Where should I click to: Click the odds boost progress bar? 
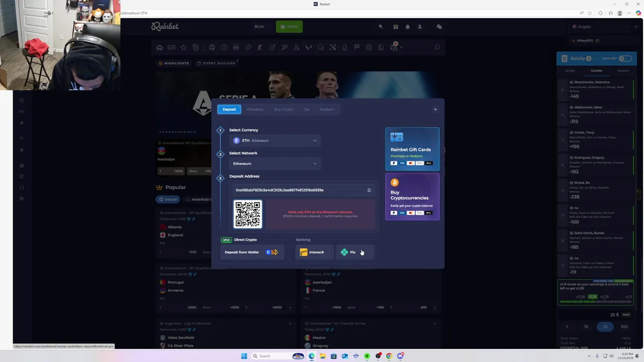click(596, 302)
